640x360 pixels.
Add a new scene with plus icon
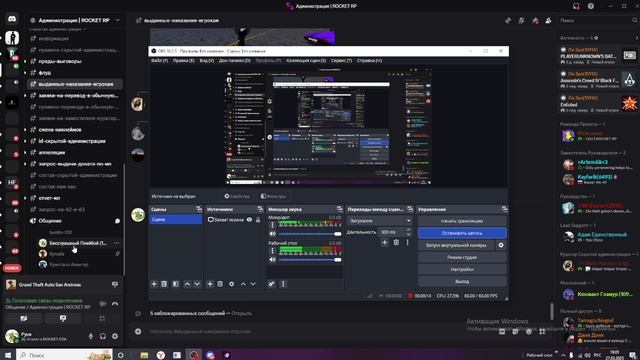pyautogui.click(x=154, y=284)
